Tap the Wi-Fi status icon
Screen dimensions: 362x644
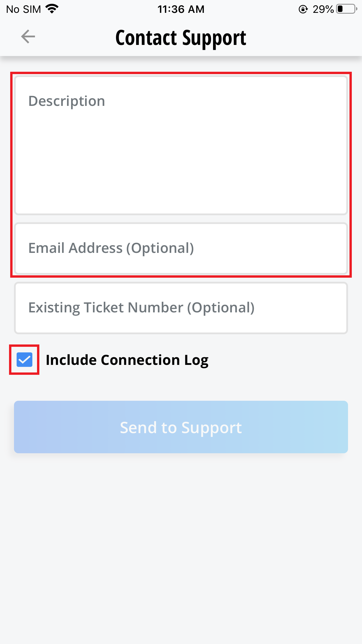52,9
